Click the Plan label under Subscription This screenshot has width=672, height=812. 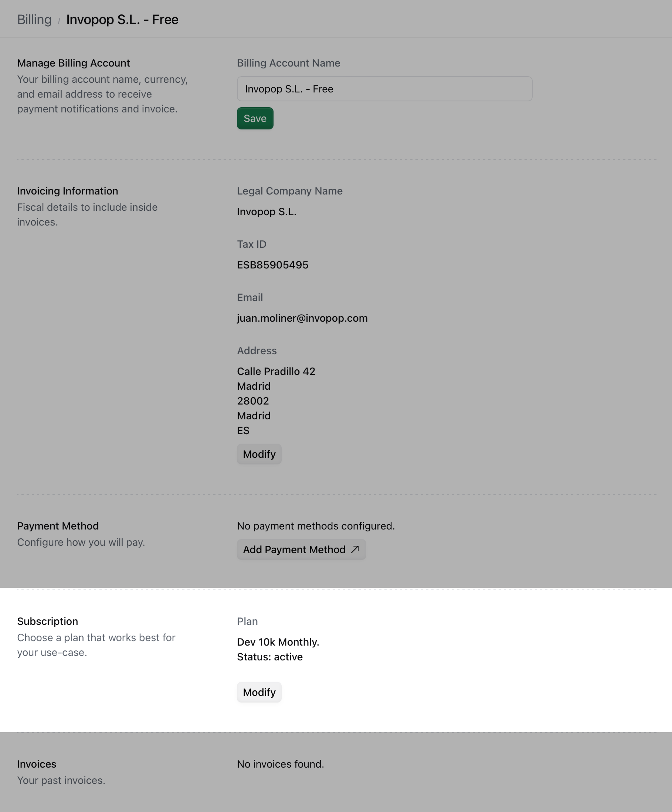247,621
